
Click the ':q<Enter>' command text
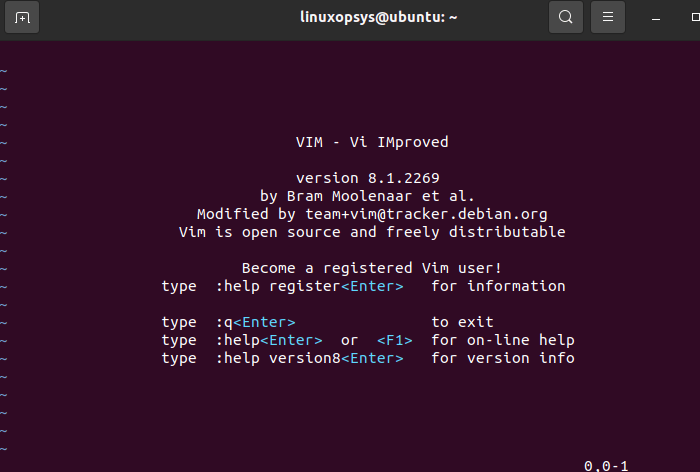[255, 322]
